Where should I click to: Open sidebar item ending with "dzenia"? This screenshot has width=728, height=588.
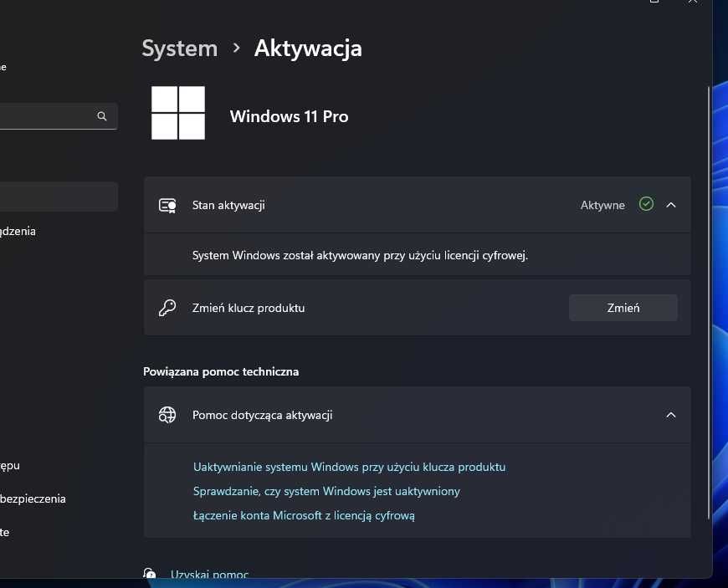(x=18, y=231)
